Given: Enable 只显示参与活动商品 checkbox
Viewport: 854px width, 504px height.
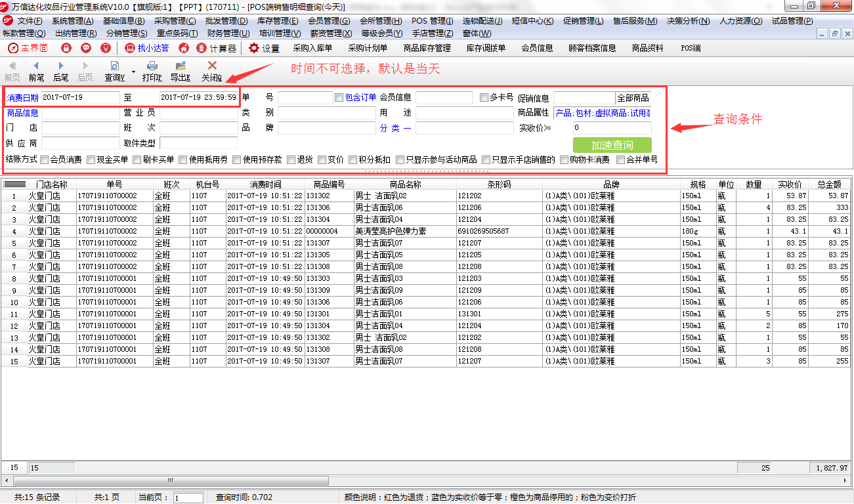Looking at the screenshot, I should pos(399,159).
